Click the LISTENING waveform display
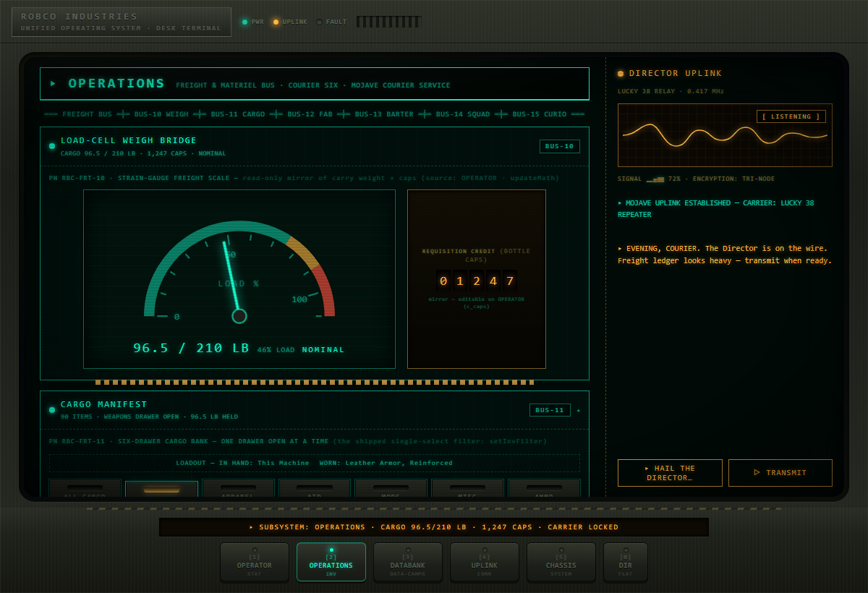Image resolution: width=868 pixels, height=593 pixels. click(x=725, y=135)
